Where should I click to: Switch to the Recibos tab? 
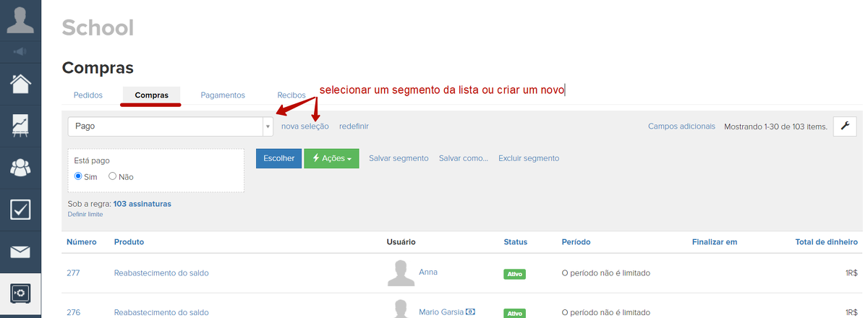(292, 95)
